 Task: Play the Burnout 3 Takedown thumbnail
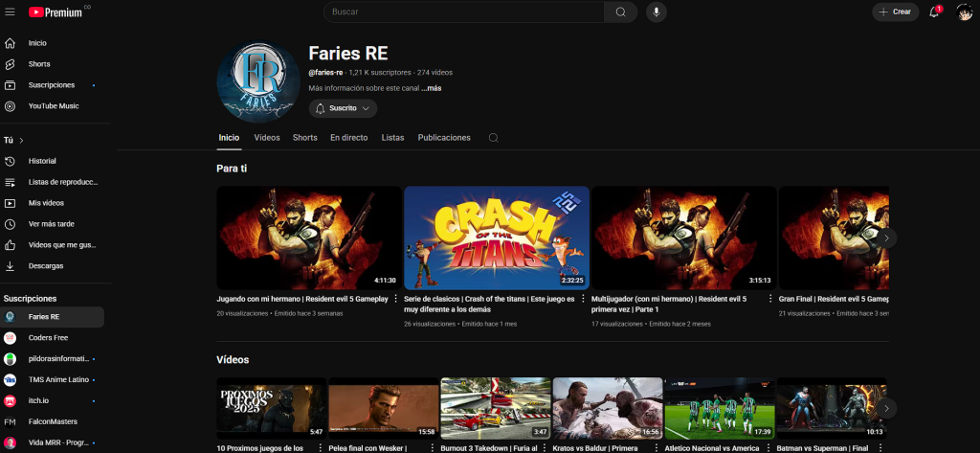point(496,409)
